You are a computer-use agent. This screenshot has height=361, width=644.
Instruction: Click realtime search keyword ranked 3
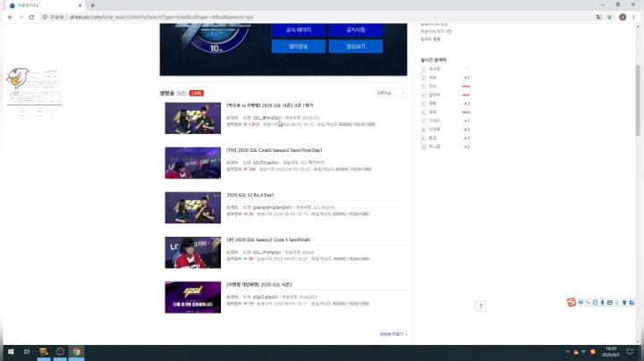433,86
